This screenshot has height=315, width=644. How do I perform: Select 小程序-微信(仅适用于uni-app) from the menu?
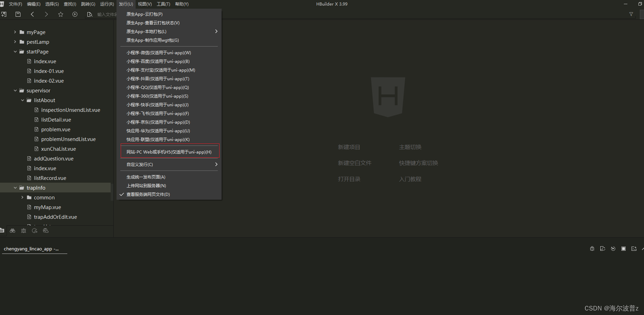coord(158,52)
